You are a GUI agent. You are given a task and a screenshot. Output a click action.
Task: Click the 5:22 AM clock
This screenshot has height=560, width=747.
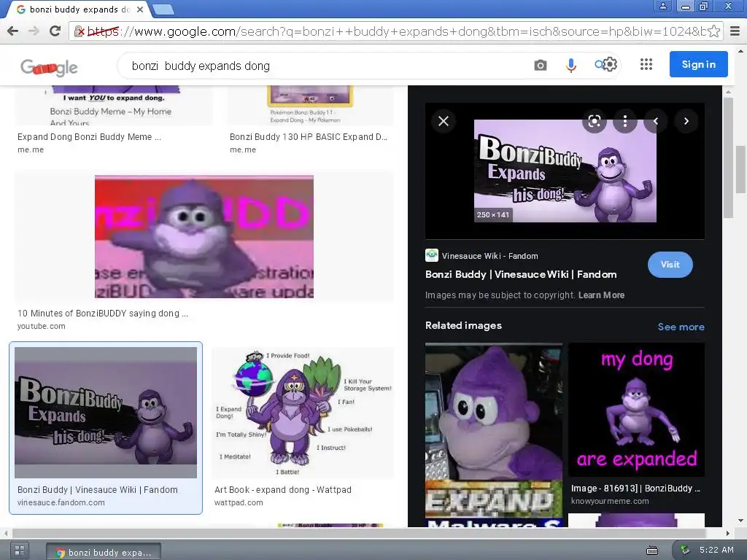coord(716,550)
